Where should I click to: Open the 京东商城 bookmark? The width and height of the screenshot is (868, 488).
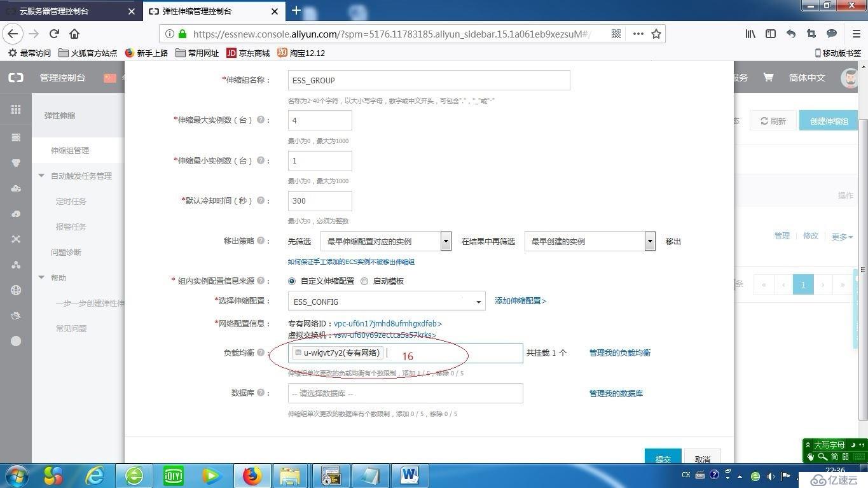tap(248, 53)
